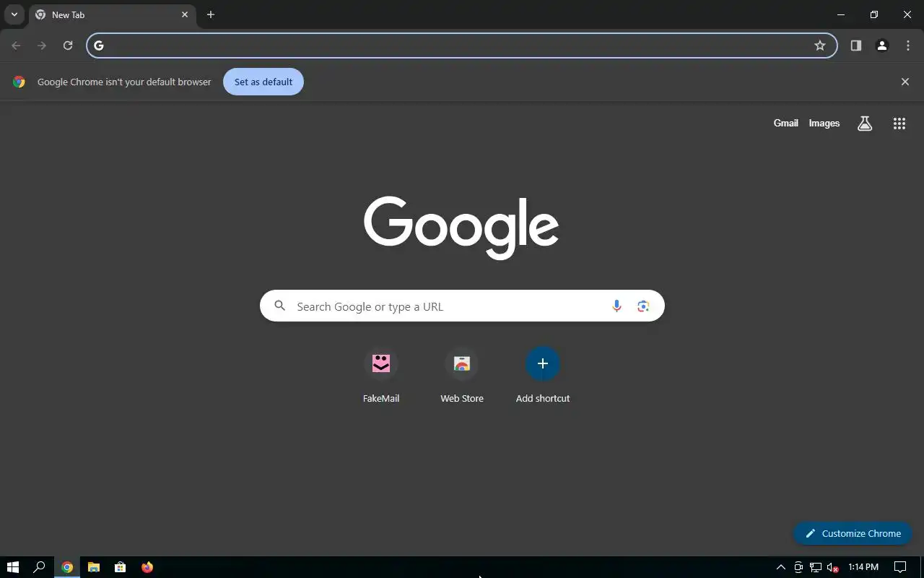Open the tab search dropdown arrow
924x578 pixels.
(x=14, y=14)
